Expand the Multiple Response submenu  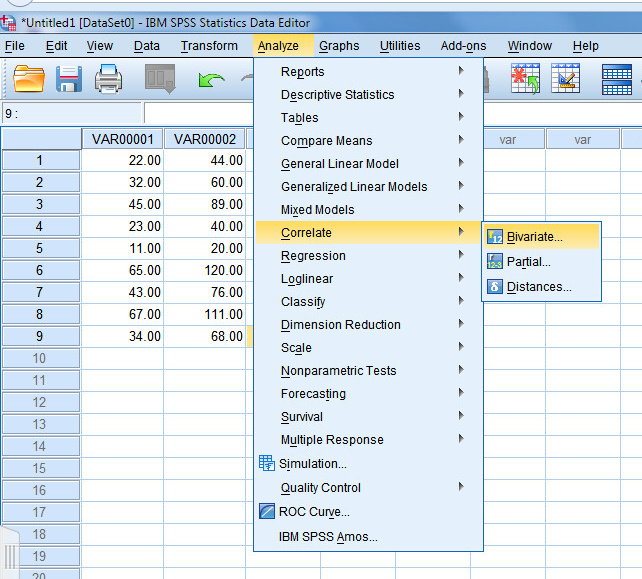pos(368,439)
